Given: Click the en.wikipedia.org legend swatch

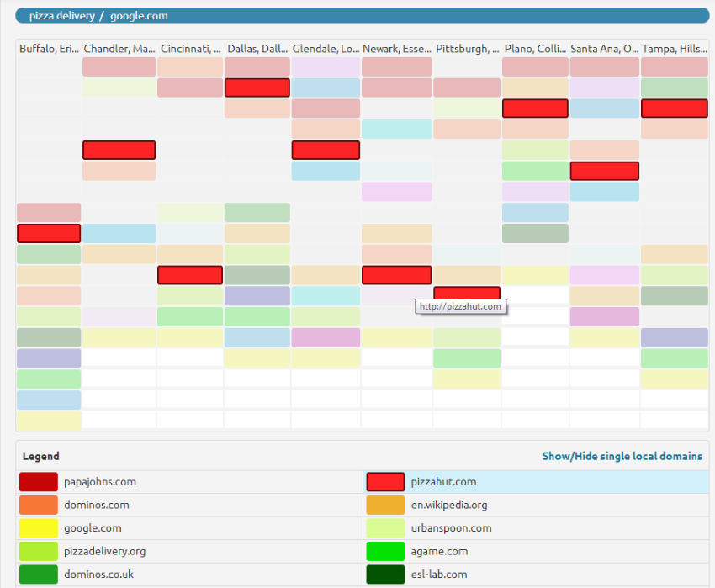Looking at the screenshot, I should 385,505.
